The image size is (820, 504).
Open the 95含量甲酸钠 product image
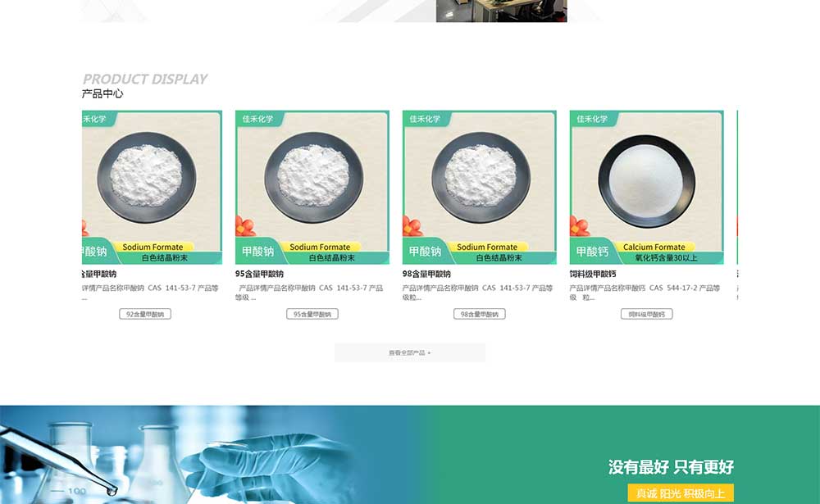tap(312, 187)
